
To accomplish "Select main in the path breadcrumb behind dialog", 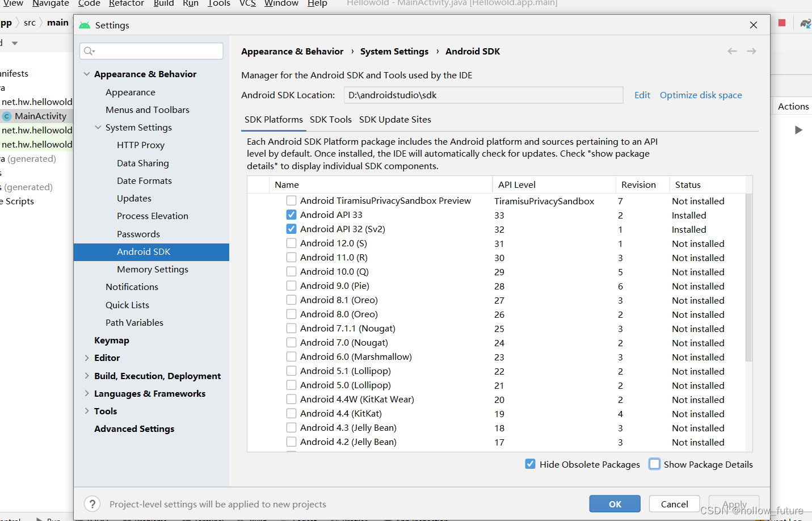I will (x=58, y=23).
